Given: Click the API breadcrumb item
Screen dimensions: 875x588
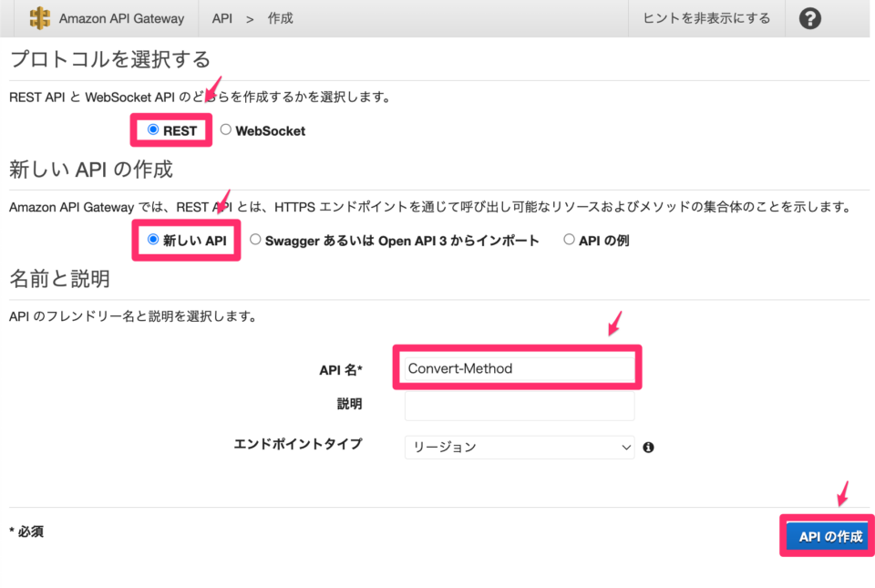Looking at the screenshot, I should point(221,17).
